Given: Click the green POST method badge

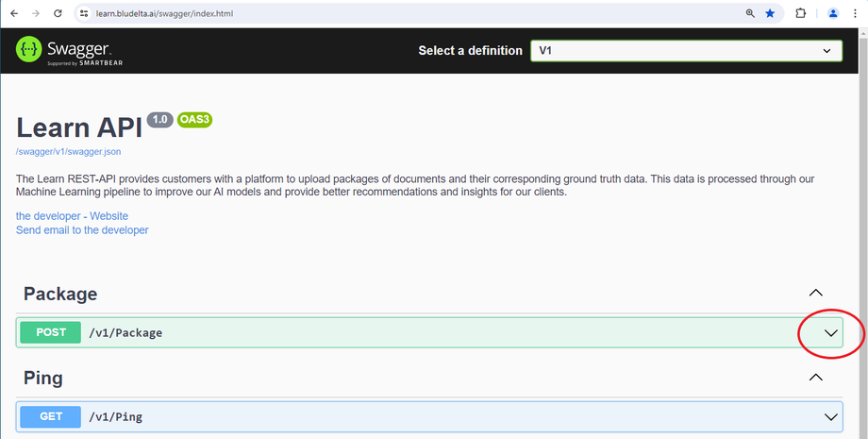Looking at the screenshot, I should (50, 332).
